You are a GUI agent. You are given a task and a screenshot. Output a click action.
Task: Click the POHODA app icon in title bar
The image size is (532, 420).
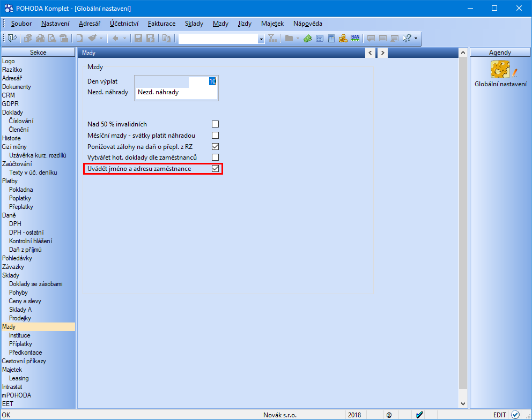[x=9, y=8]
